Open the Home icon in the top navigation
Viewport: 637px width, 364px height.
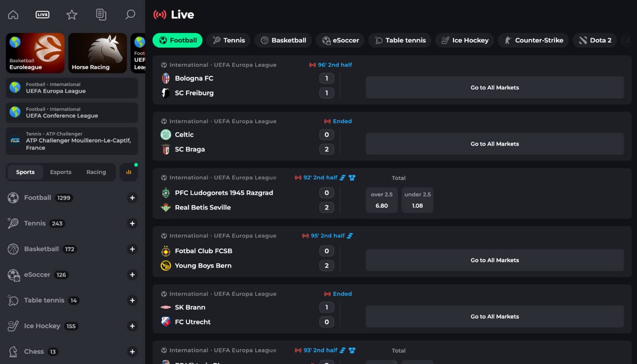[x=13, y=14]
